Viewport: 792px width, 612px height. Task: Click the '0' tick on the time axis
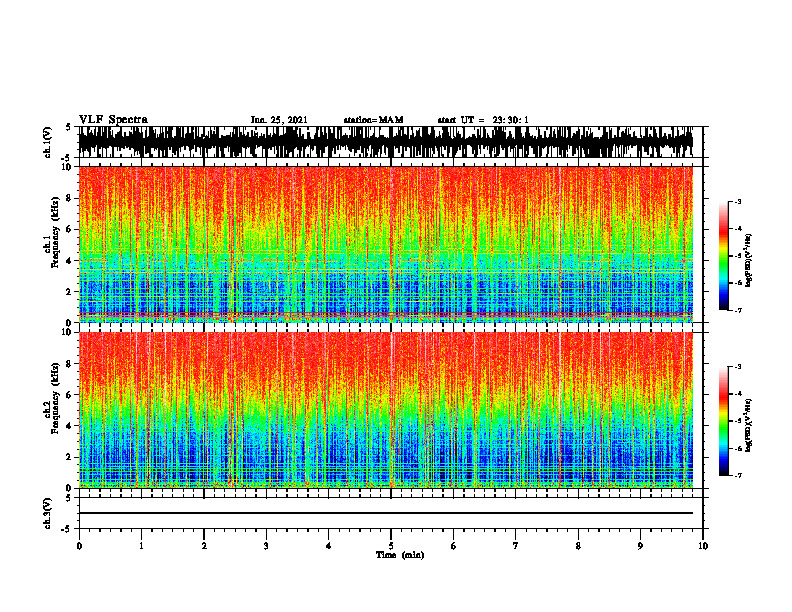coord(79,546)
